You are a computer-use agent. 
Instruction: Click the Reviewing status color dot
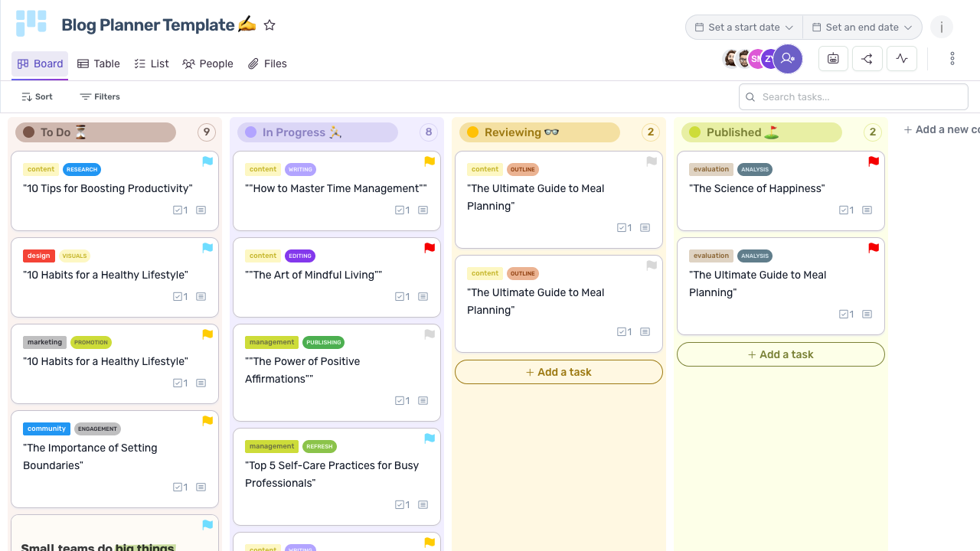(473, 132)
